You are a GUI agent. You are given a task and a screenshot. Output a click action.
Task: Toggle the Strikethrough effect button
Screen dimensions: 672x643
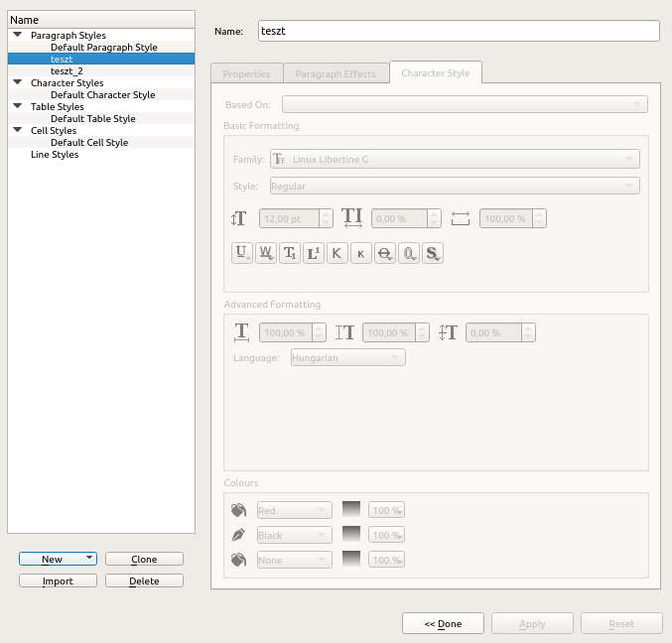(x=384, y=253)
